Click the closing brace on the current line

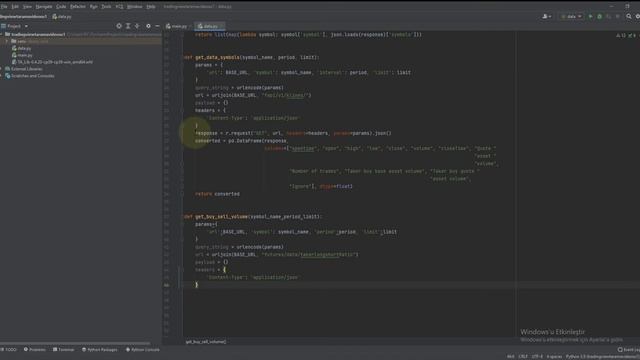(x=196, y=285)
